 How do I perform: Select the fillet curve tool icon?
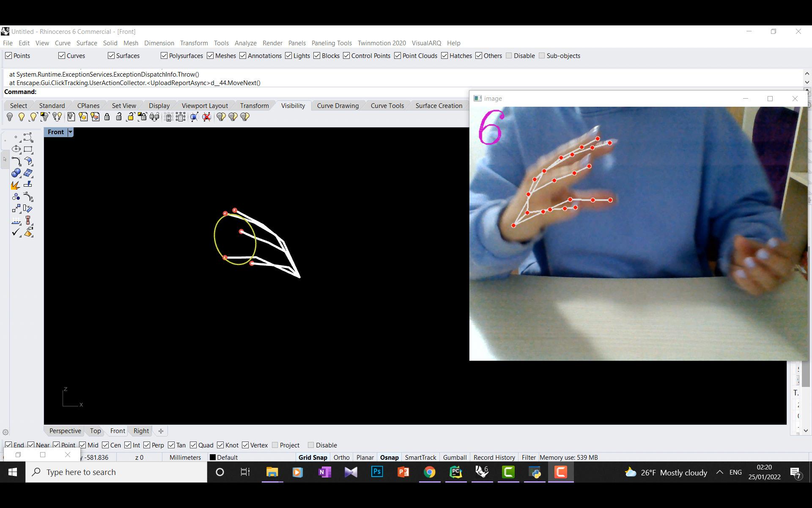click(16, 161)
